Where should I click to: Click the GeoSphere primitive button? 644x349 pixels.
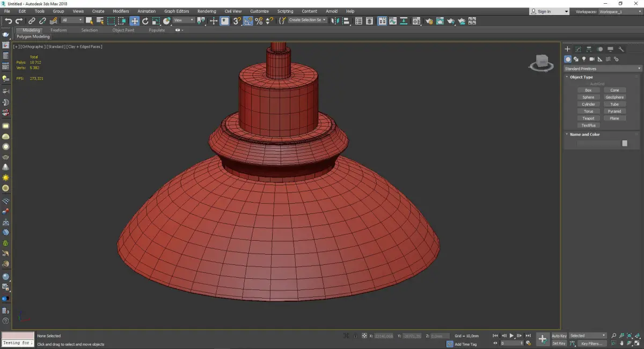pos(614,97)
